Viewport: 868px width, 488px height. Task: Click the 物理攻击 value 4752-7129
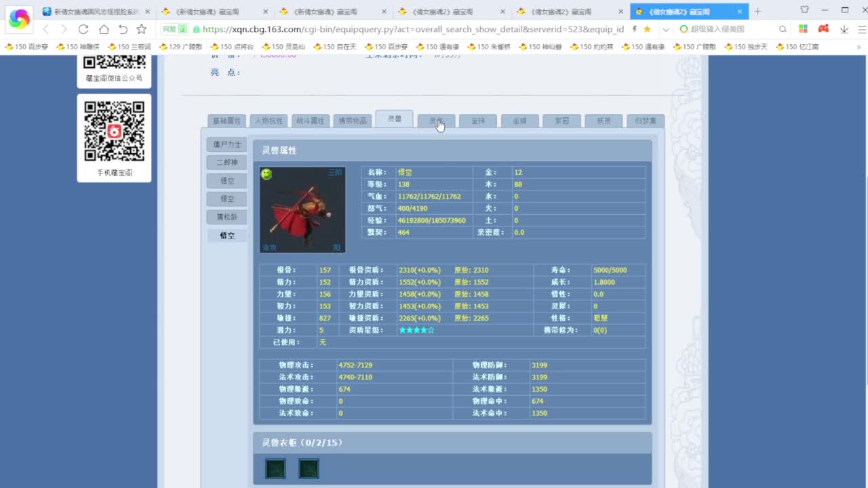[355, 365]
